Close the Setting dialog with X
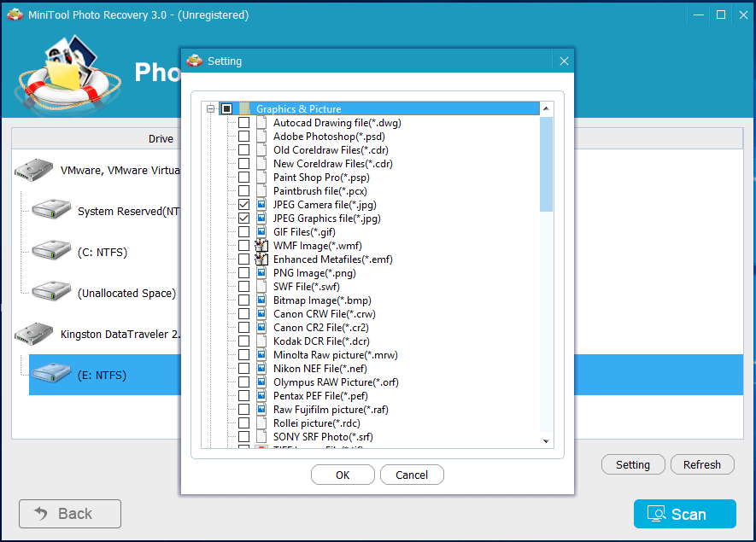Screen dimensions: 756x542 click(x=564, y=61)
